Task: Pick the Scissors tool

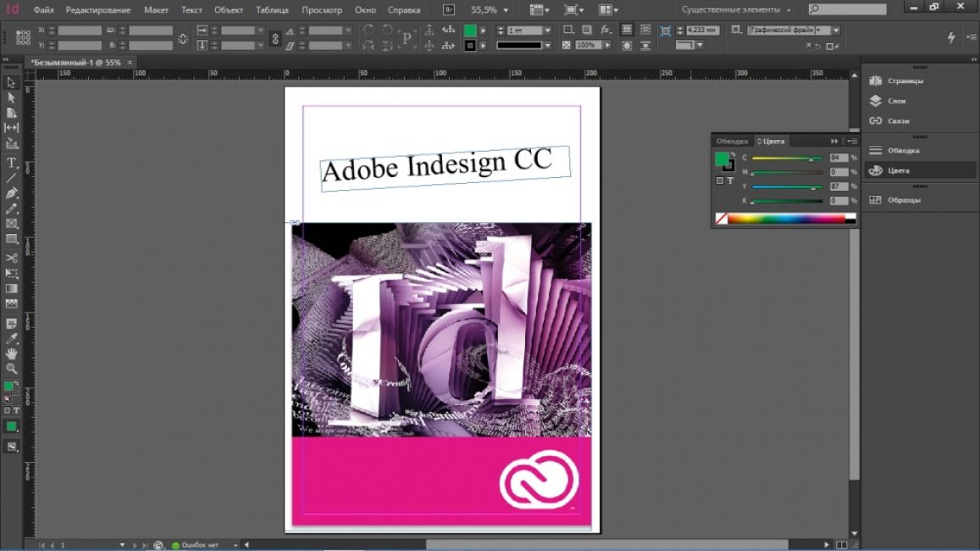Action: tap(12, 258)
